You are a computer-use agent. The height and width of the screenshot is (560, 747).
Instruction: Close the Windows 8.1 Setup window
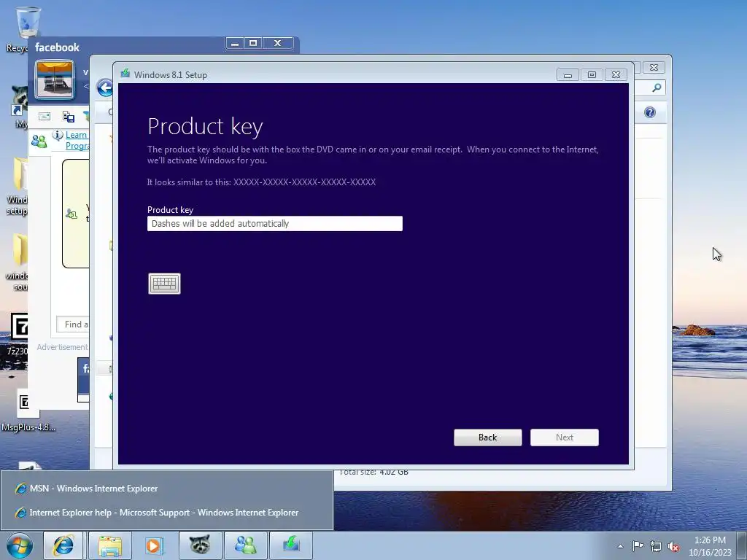(616, 75)
